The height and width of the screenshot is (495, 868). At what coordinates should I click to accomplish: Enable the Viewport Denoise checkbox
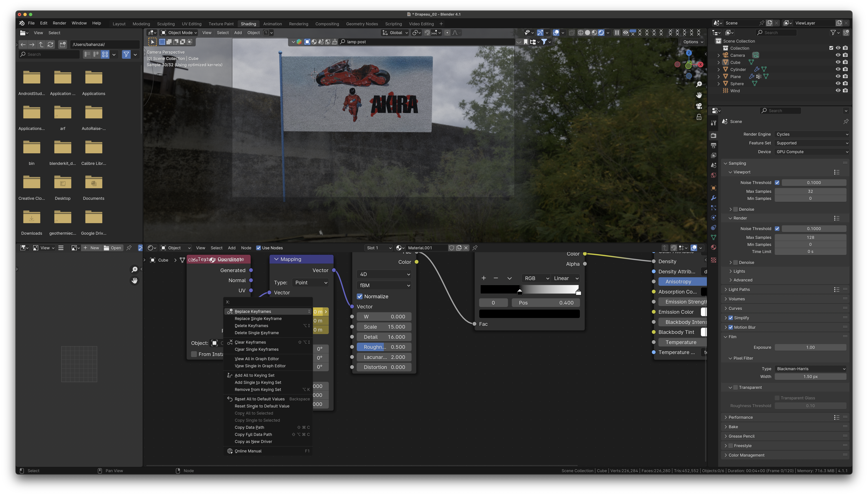(735, 209)
